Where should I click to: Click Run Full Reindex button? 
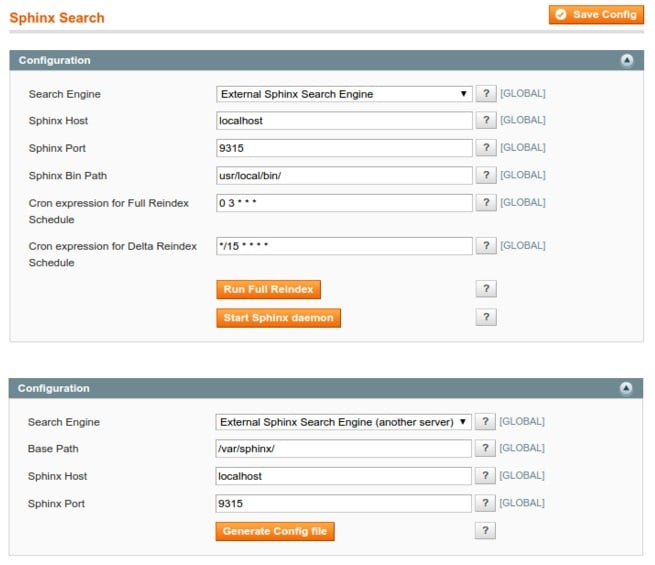(268, 289)
